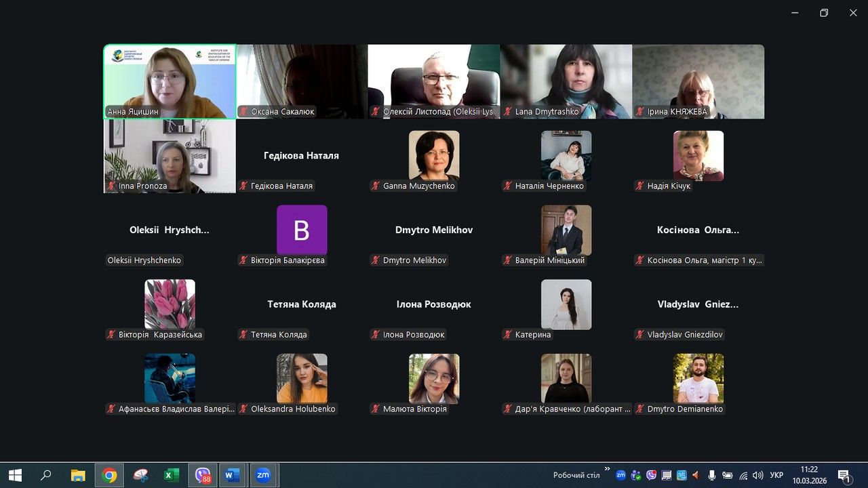Select the Дар'я Кравченко profile photo
Viewport: 868px width, 488px height.
tap(566, 379)
